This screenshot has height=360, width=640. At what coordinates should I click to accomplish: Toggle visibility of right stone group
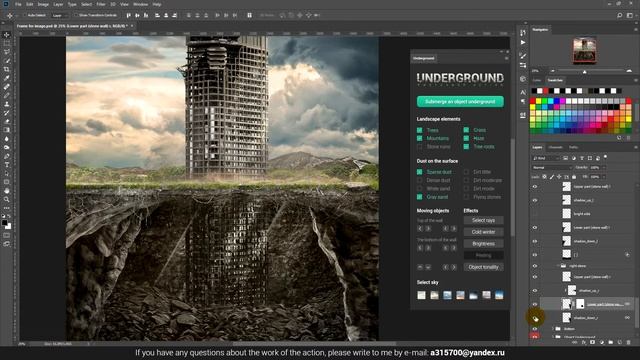point(535,266)
